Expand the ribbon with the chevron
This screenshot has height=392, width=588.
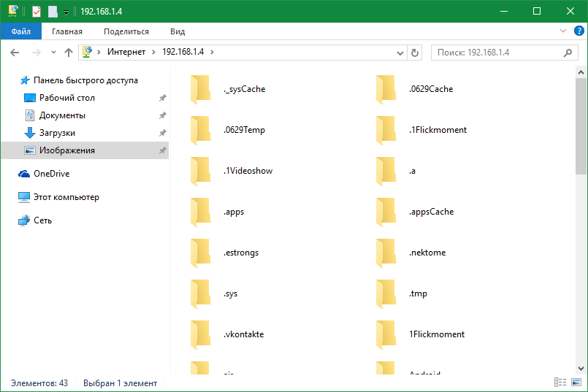pos(563,31)
